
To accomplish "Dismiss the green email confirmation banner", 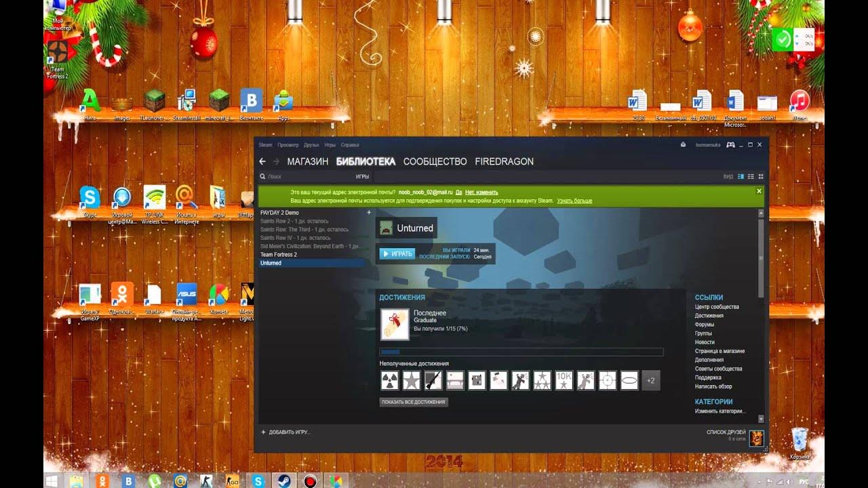I will [x=759, y=191].
